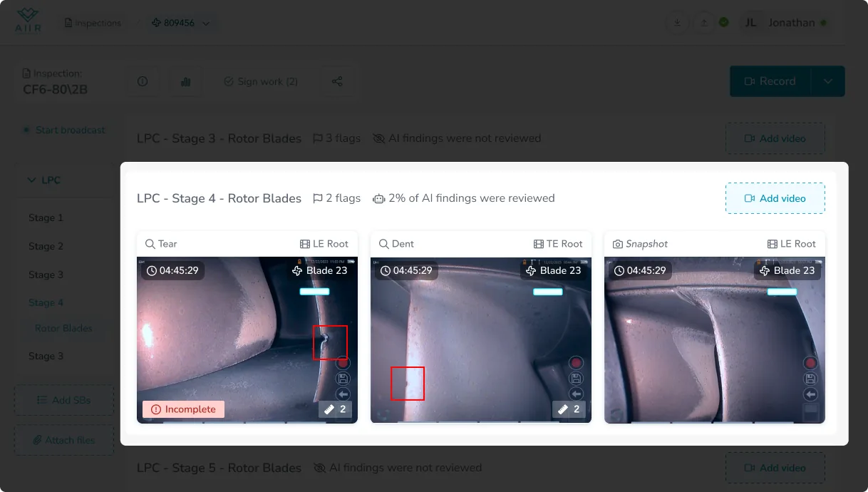The width and height of the screenshot is (868, 492).
Task: Click the 04:45:29 timestamp on the Snapshot card
Action: point(640,270)
